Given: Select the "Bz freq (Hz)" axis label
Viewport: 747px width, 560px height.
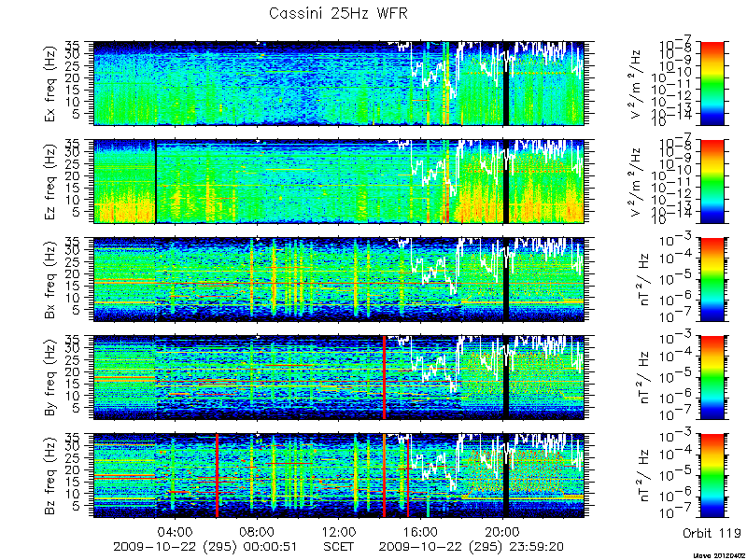Looking at the screenshot, I should point(50,476).
